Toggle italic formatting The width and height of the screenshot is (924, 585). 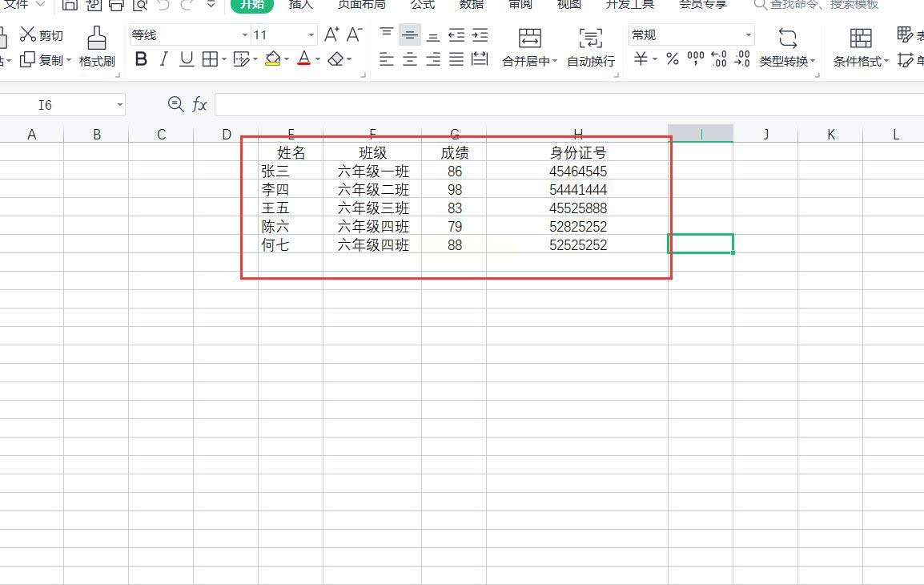pyautogui.click(x=164, y=59)
